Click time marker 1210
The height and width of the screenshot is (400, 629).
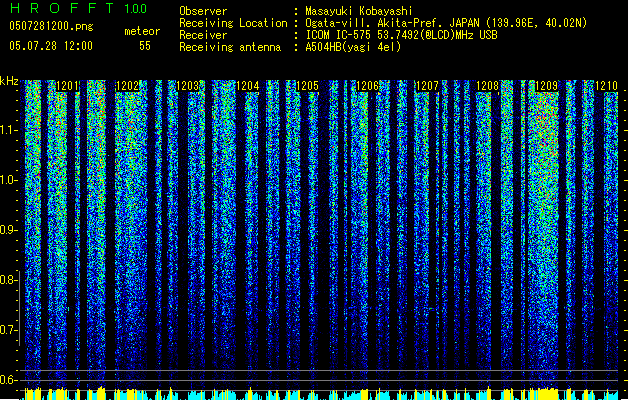(607, 86)
